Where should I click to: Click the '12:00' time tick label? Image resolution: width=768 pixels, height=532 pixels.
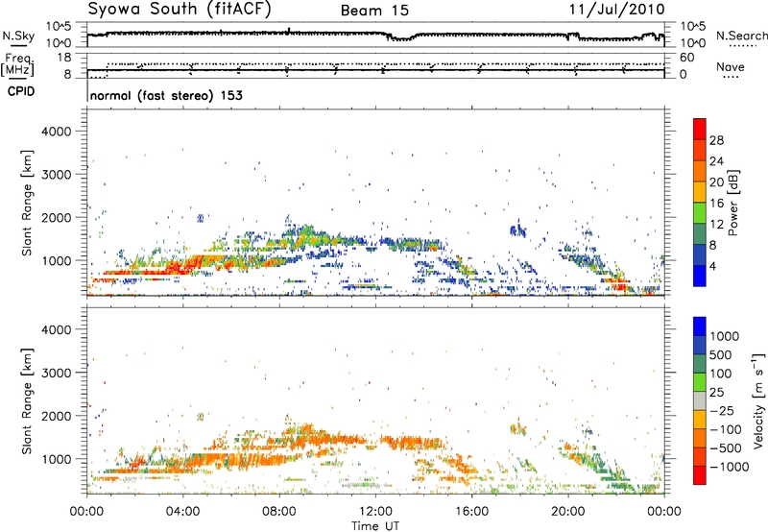coord(375,512)
